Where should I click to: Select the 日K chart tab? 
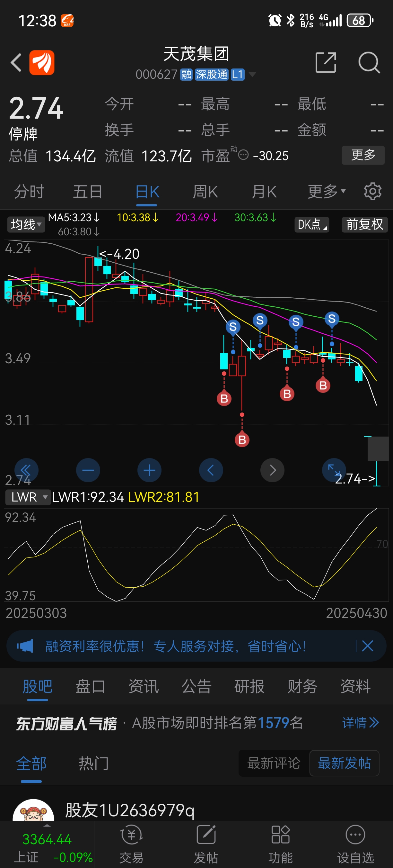click(147, 192)
